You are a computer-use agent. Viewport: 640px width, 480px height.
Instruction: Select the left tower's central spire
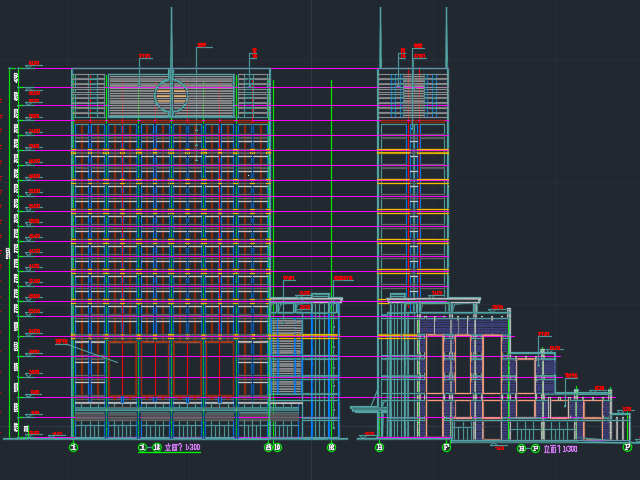point(171,35)
